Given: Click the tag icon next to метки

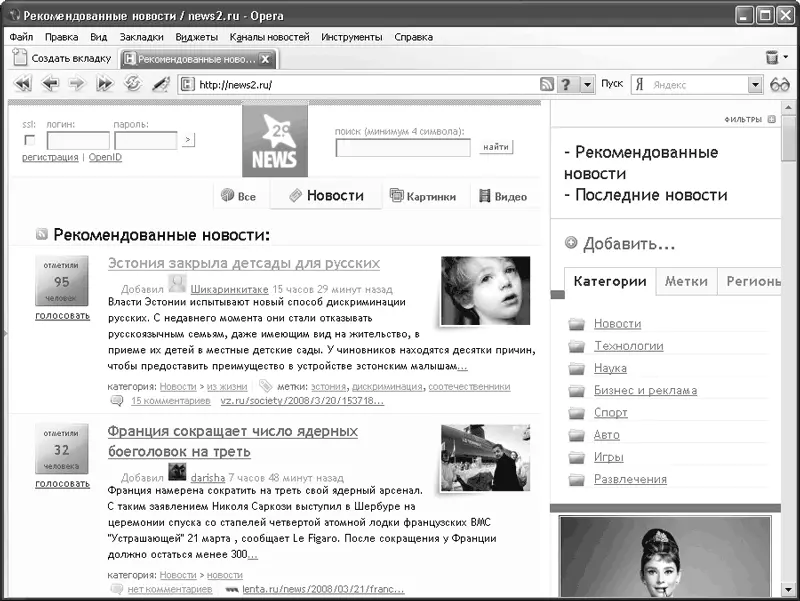Looking at the screenshot, I should tap(265, 386).
